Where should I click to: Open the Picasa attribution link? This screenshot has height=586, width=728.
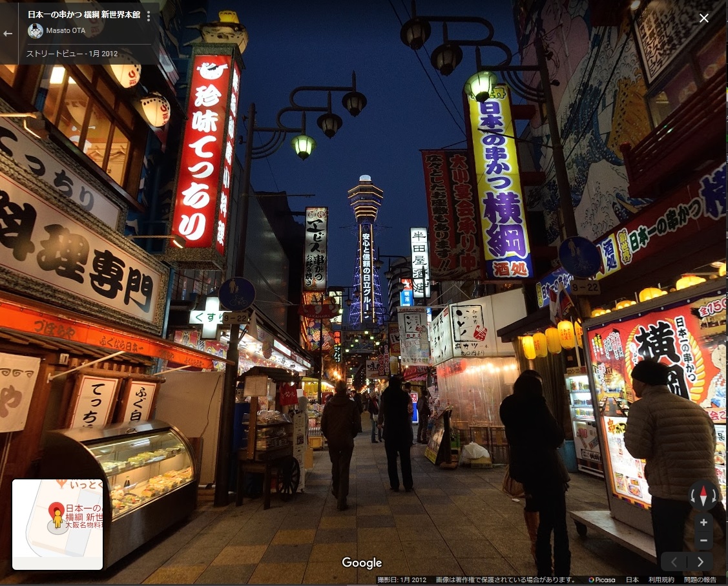(x=602, y=580)
